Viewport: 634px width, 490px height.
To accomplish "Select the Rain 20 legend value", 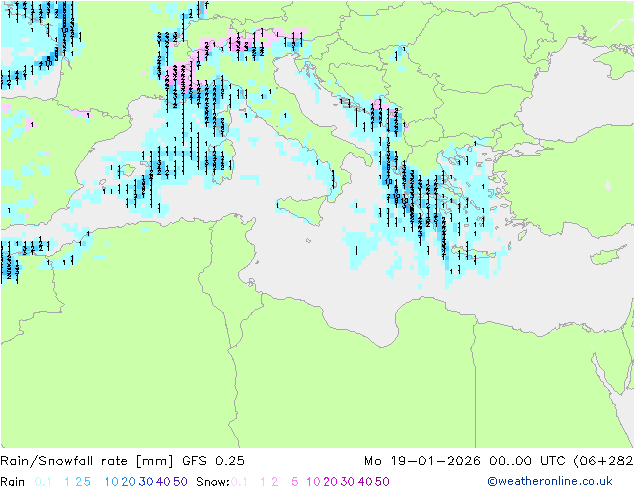I will pyautogui.click(x=128, y=482).
